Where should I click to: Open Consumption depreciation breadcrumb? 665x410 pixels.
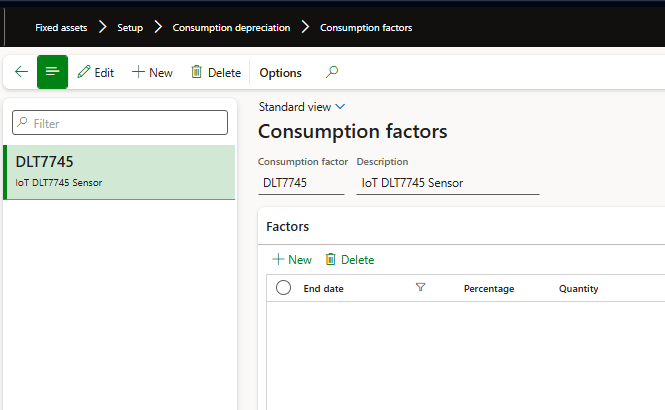point(231,28)
